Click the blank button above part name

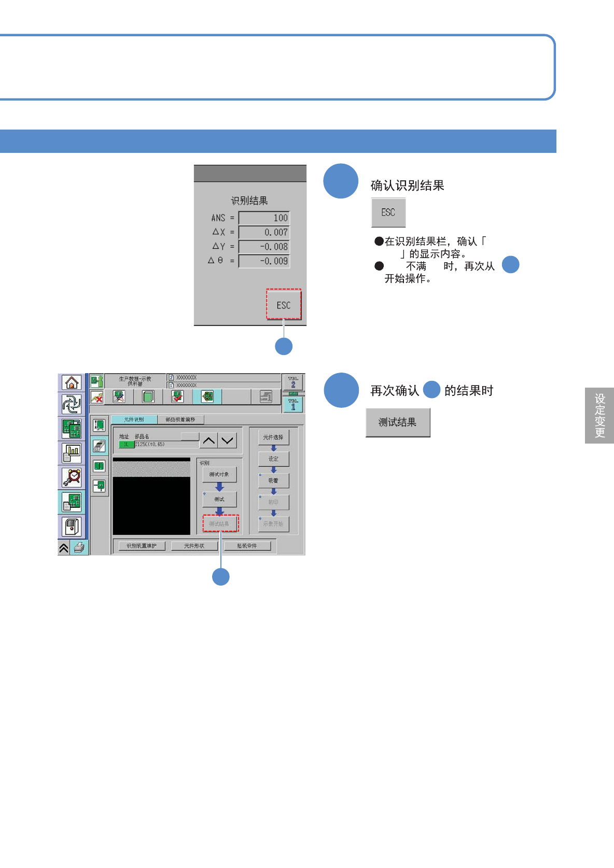[189, 436]
